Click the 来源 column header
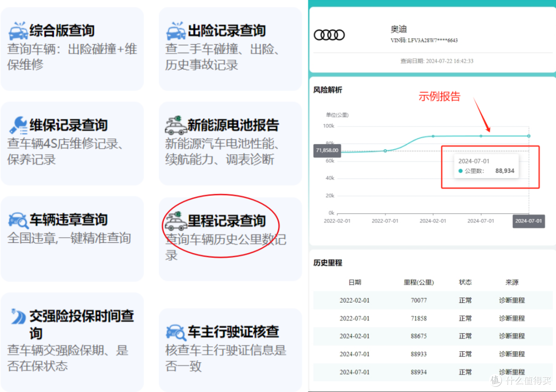 click(512, 282)
